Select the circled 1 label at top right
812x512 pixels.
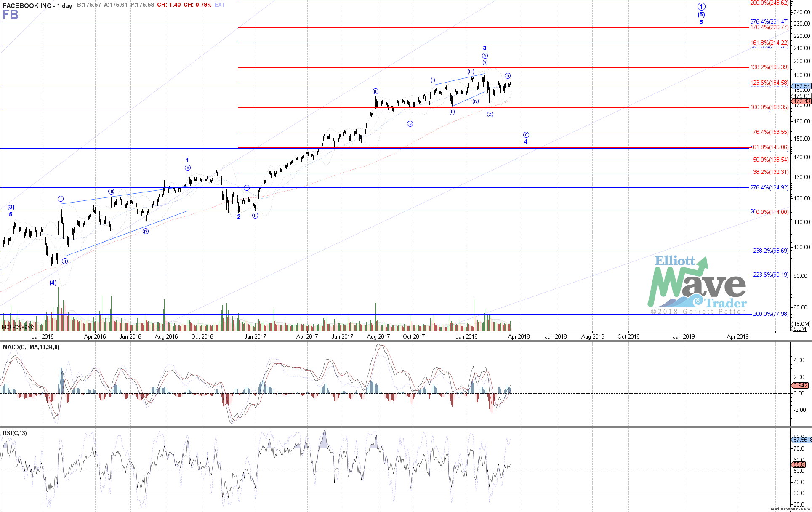(701, 7)
